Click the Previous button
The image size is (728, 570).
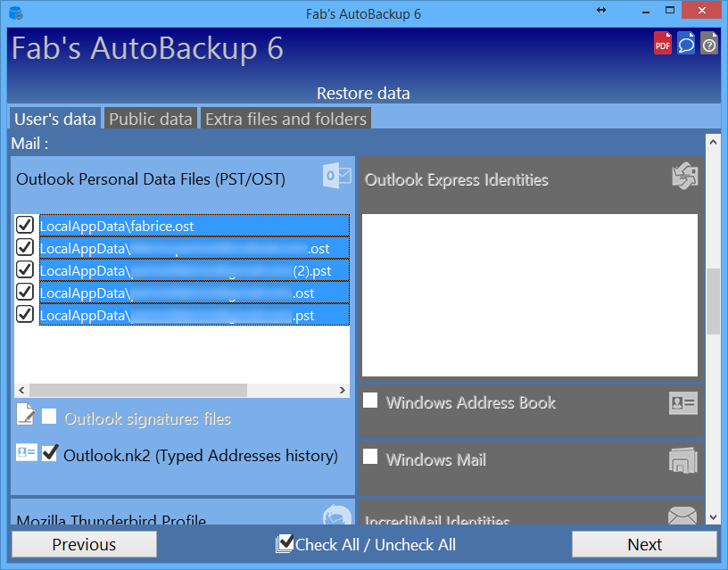84,544
